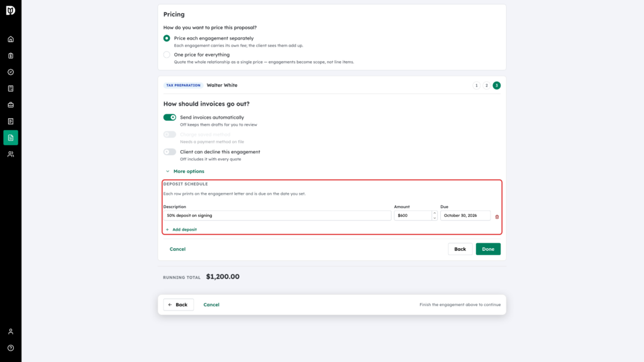Toggle Charge saved method switch
This screenshot has width=644, height=362.
click(x=170, y=134)
